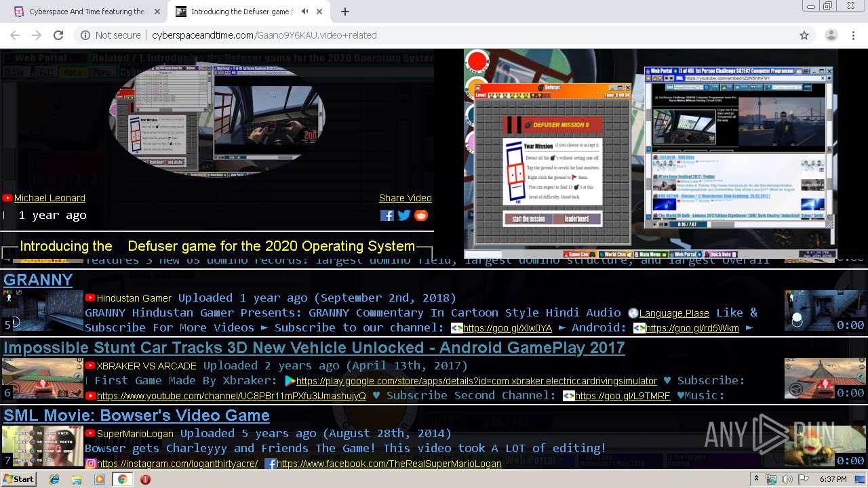The image size is (868, 488).
Task: Open the SuperMarioLogan channel link
Action: [x=135, y=434]
